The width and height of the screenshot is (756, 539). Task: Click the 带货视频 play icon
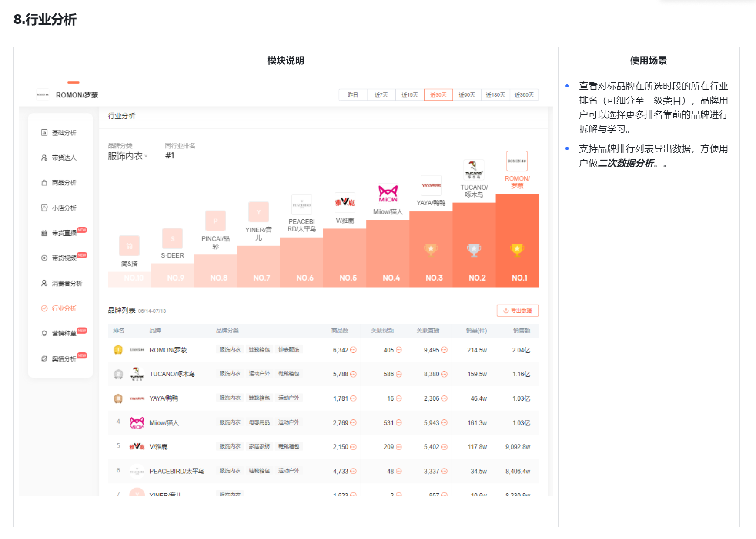44,258
